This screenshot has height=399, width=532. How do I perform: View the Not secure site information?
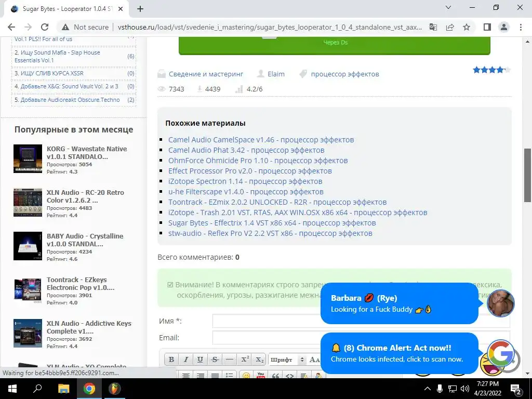pos(86,27)
